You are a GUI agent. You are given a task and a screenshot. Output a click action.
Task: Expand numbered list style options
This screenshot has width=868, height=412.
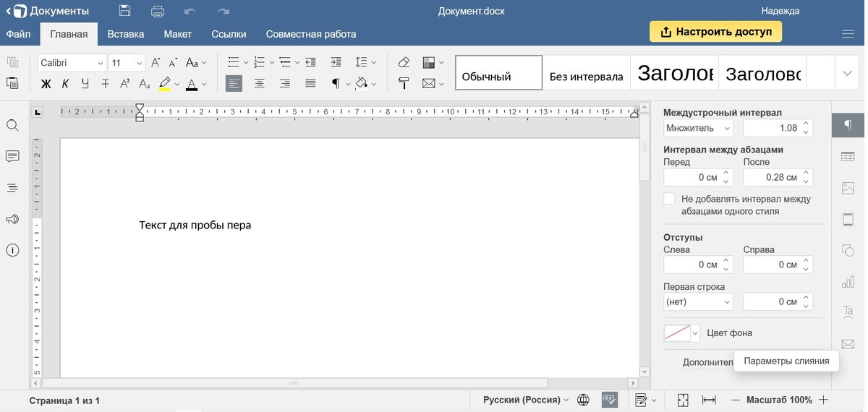click(271, 63)
